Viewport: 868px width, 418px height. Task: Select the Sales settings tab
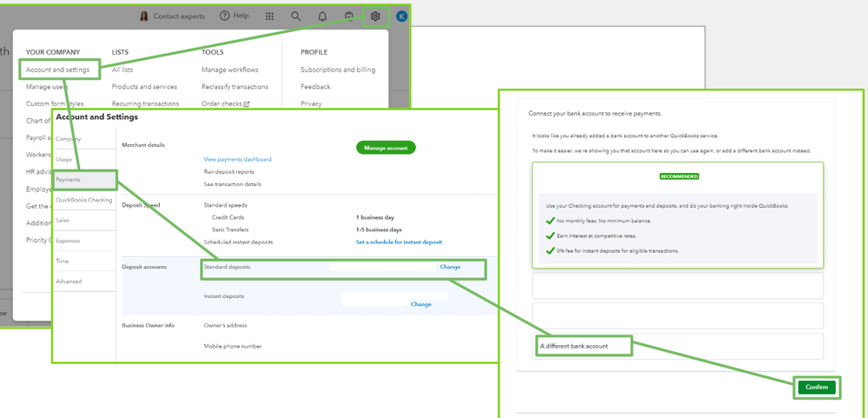coord(84,221)
